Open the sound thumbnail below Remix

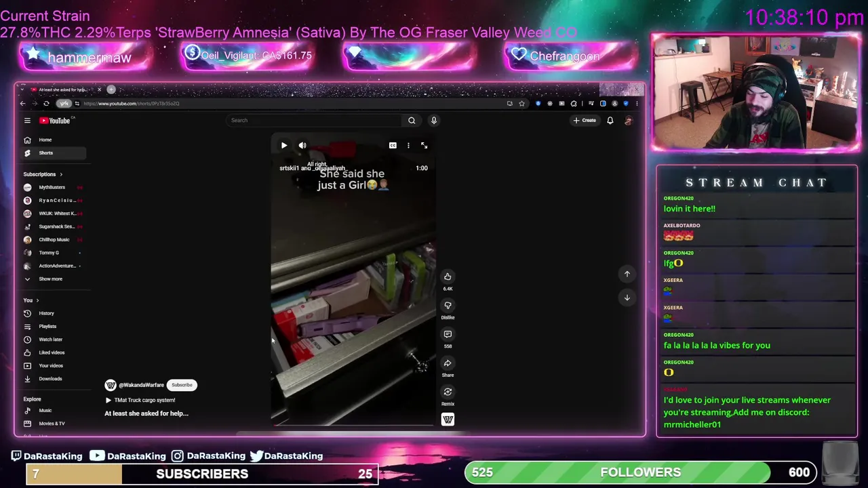[x=448, y=420]
